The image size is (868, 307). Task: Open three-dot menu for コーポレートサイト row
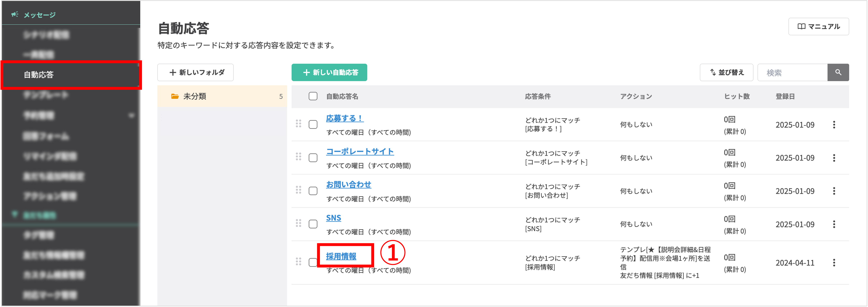click(x=834, y=158)
